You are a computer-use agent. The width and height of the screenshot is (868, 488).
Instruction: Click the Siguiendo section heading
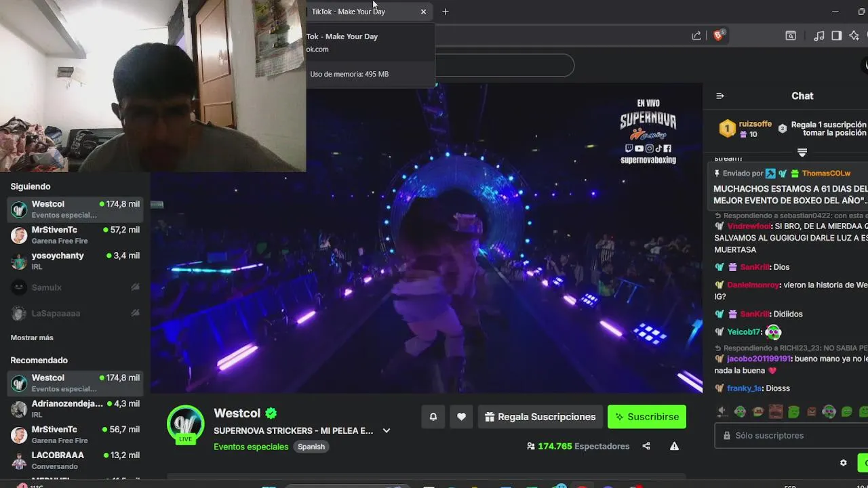pos(31,186)
